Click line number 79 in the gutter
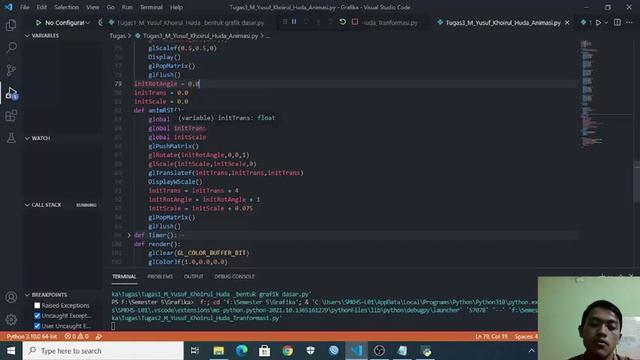Viewport: 640px width, 360px height. pos(118,84)
